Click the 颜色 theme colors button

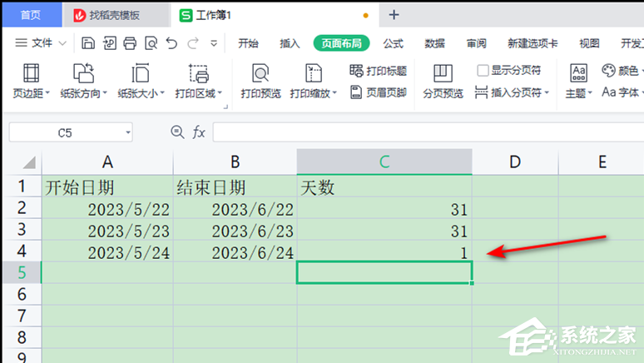click(x=621, y=71)
